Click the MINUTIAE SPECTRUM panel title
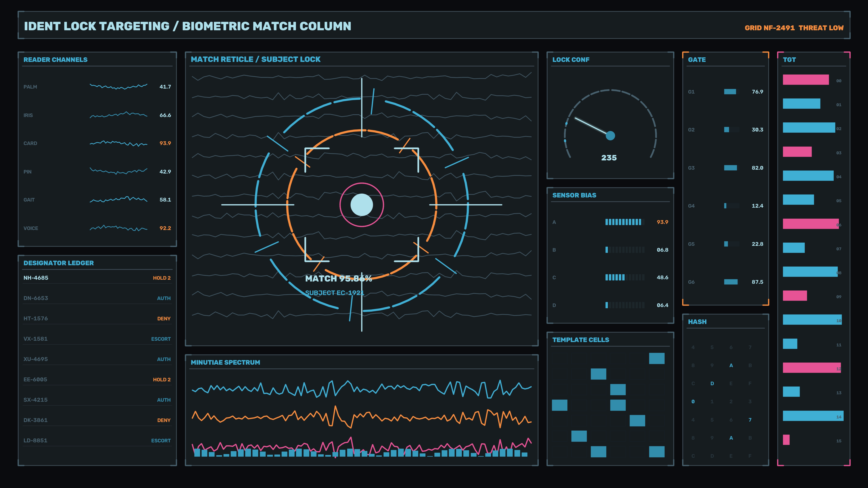 tap(225, 362)
